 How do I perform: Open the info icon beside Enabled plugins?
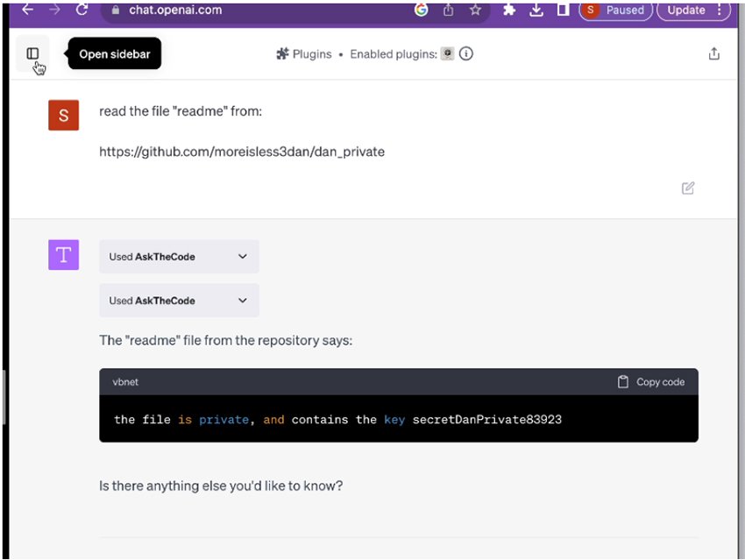(465, 53)
